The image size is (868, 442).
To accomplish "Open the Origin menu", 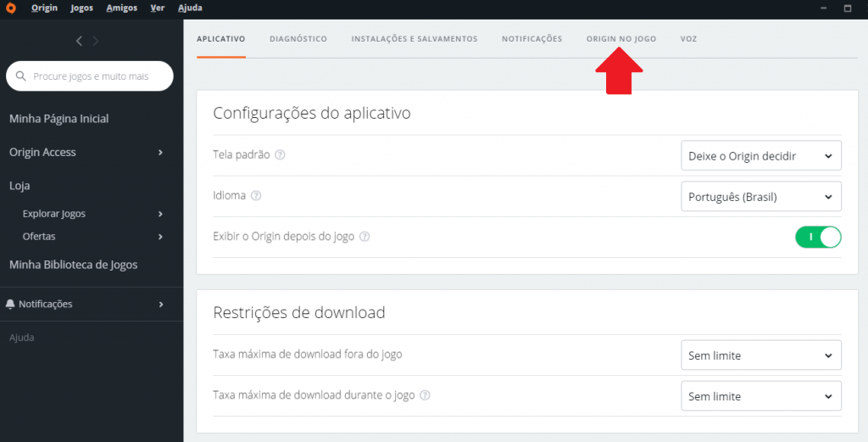I will pos(44,8).
